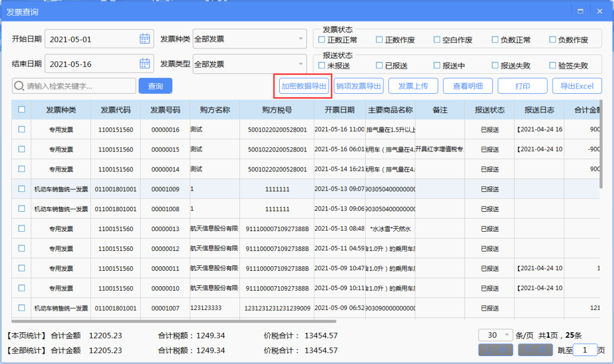Click the keyword search input field
The width and height of the screenshot is (614, 364).
74,86
